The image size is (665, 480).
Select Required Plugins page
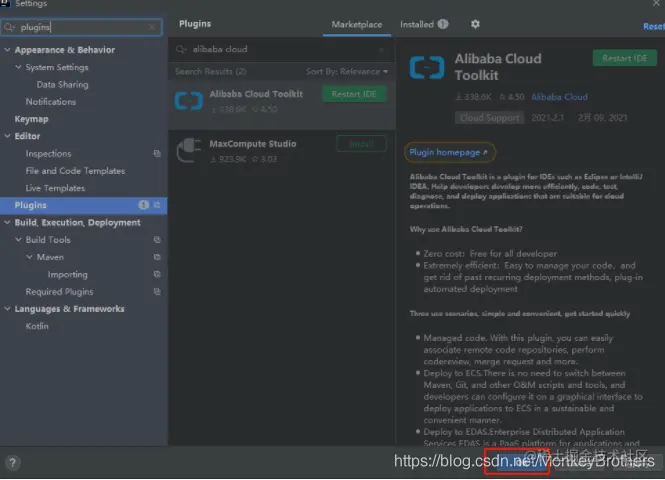59,292
